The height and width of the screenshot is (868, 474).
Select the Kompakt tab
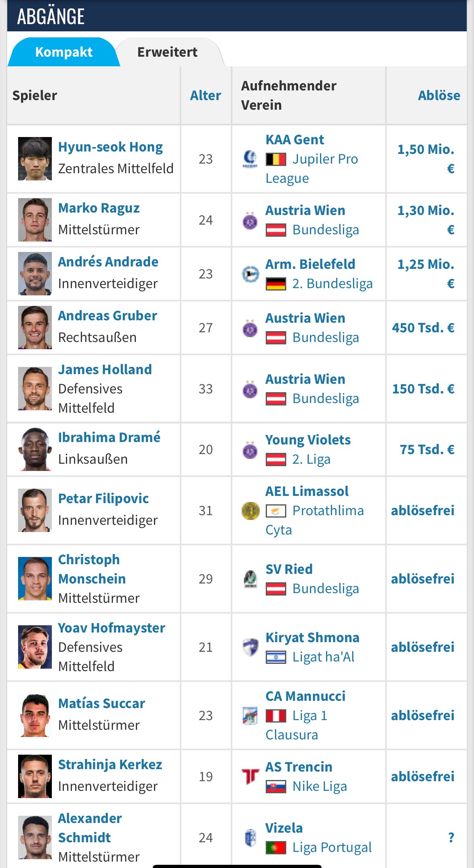pos(64,52)
